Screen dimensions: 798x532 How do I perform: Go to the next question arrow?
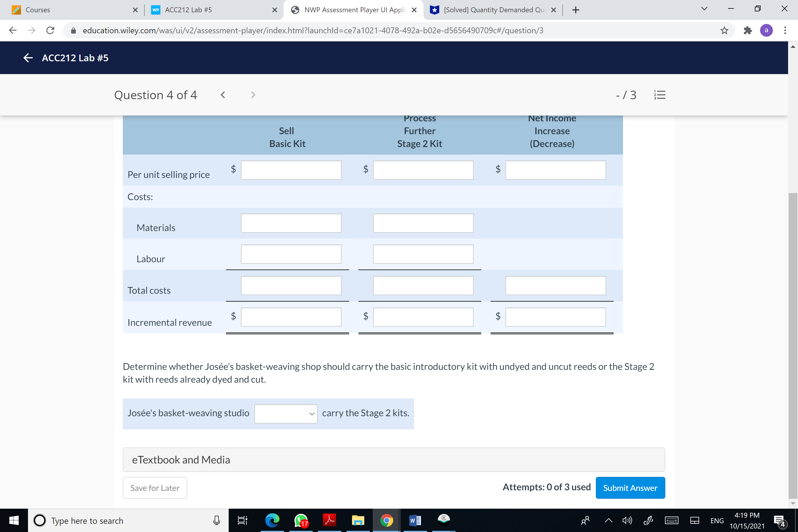pos(253,95)
